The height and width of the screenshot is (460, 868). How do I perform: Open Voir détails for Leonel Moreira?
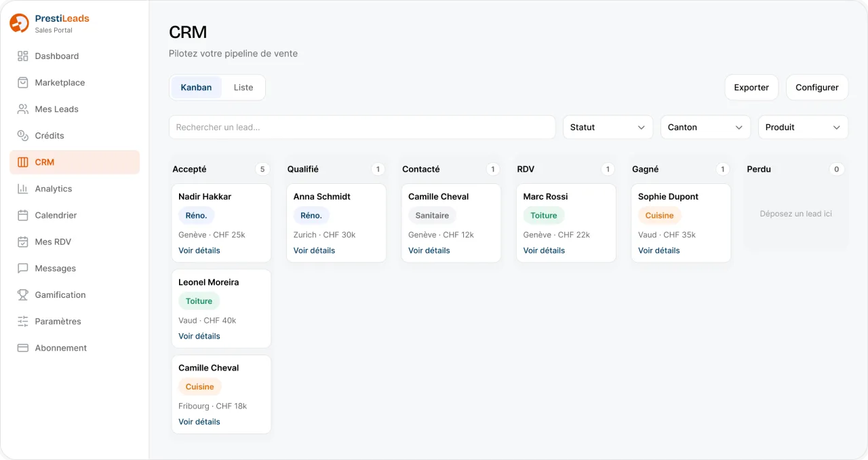click(x=199, y=336)
